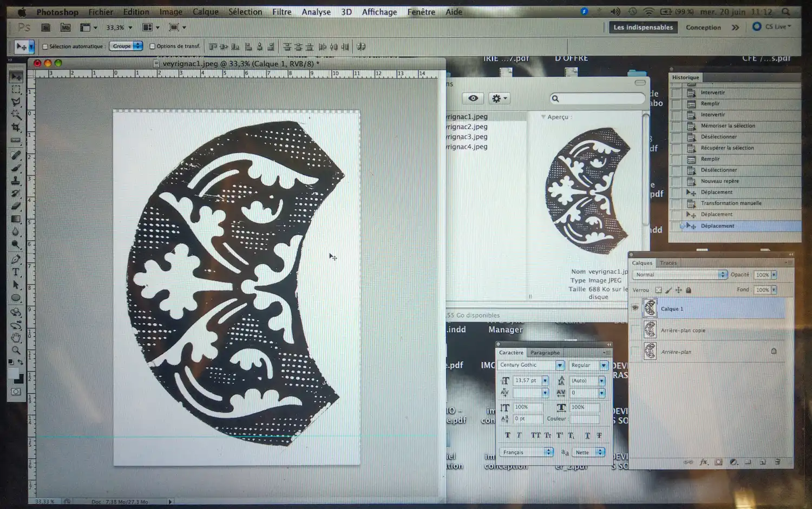Select the Zoom tool in the tools panel
This screenshot has height=509, width=812.
coord(16,351)
